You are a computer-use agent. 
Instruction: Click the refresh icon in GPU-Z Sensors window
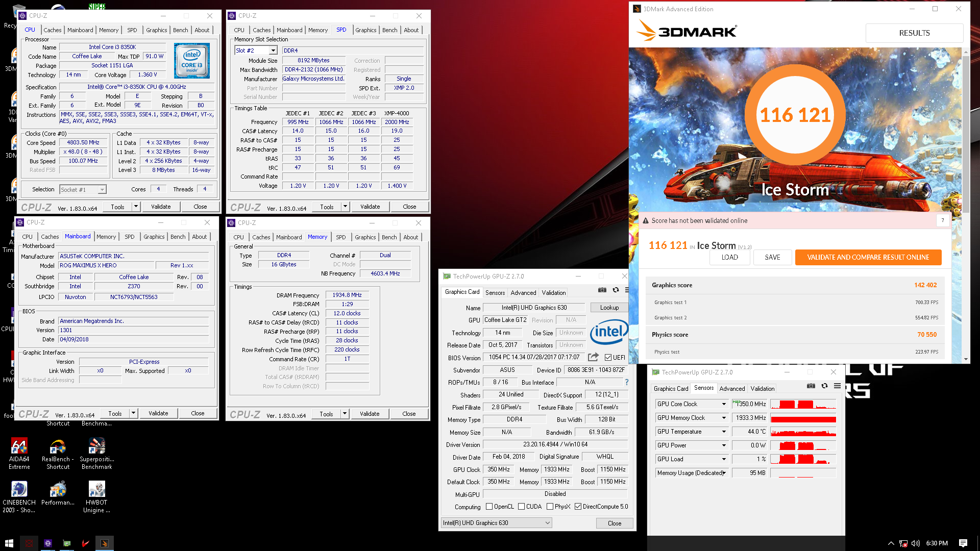[824, 386]
